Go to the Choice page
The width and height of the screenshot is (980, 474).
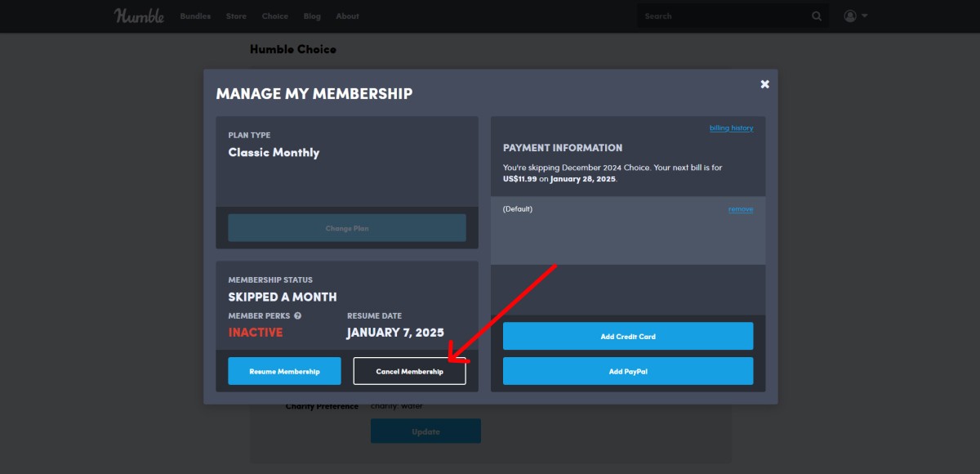pyautogui.click(x=275, y=16)
